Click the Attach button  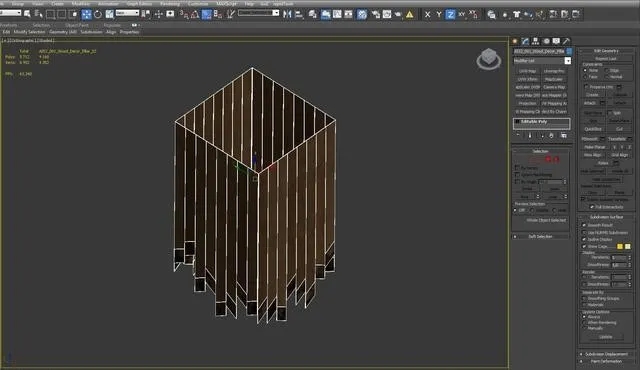[x=590, y=103]
